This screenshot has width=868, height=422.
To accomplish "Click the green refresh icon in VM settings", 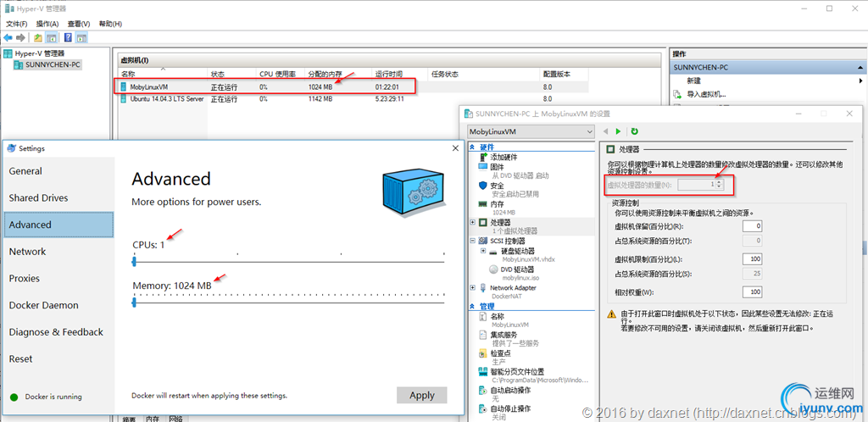I will tap(634, 131).
